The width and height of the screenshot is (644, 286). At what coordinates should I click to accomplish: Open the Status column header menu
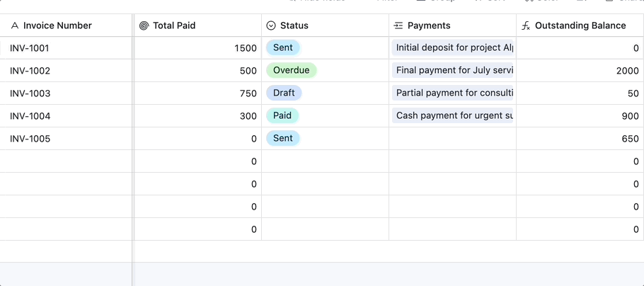pyautogui.click(x=326, y=25)
